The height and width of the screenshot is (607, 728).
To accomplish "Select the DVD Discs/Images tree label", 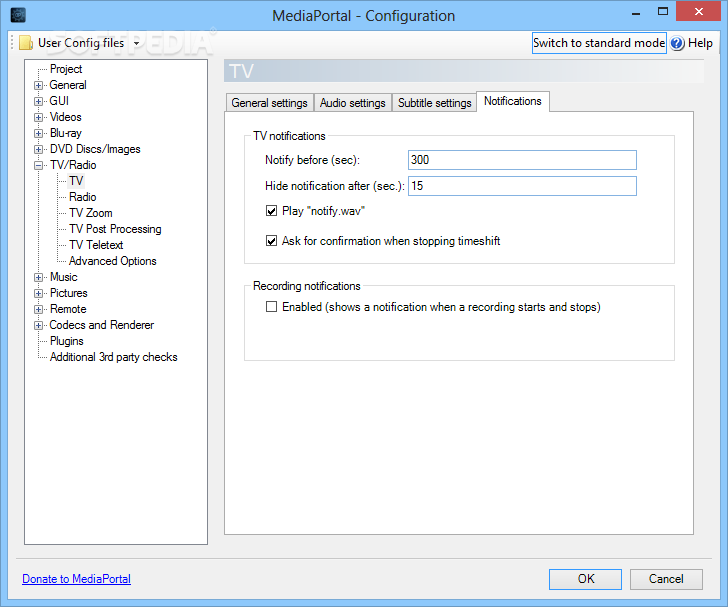I will coord(95,149).
